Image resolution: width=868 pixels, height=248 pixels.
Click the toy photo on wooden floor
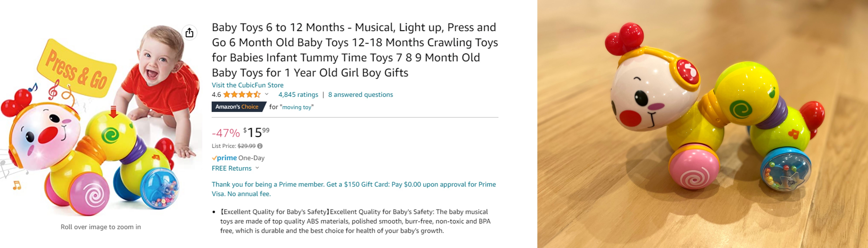(x=703, y=124)
